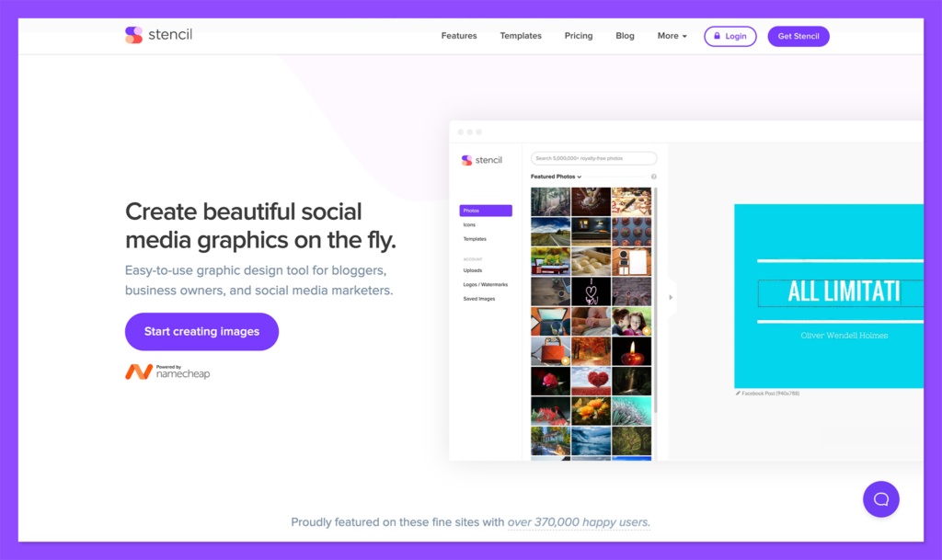Go to the Blog from the navigation bar
This screenshot has width=942, height=560.
pyautogui.click(x=625, y=36)
